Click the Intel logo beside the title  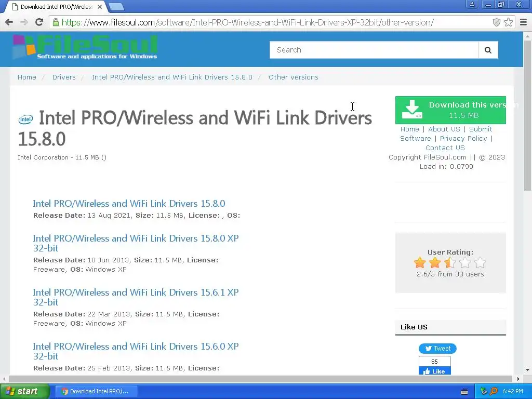[26, 119]
